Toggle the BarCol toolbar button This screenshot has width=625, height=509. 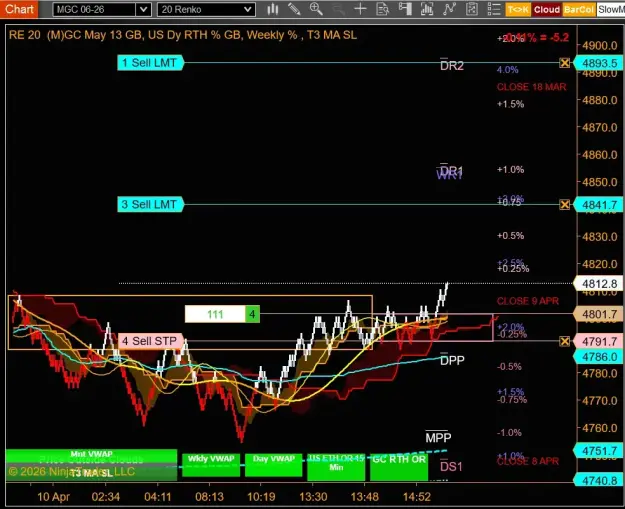point(579,10)
